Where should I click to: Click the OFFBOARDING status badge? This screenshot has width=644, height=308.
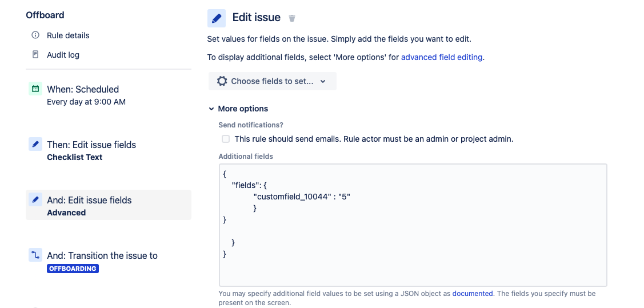73,269
